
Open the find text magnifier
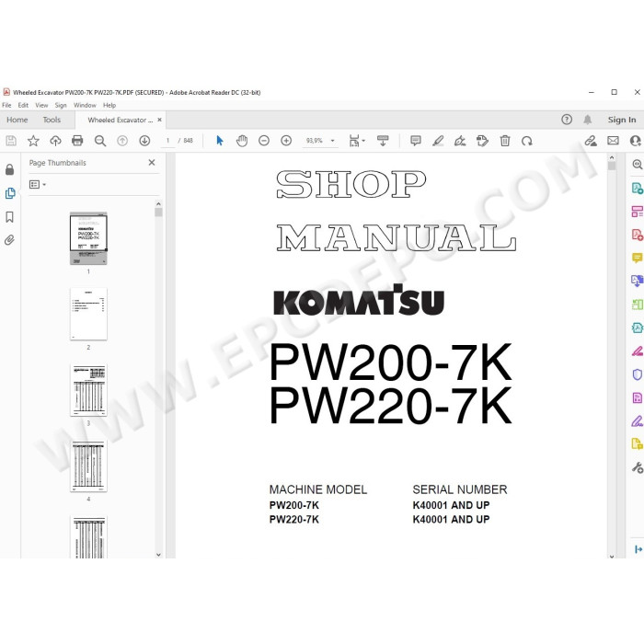click(x=99, y=141)
